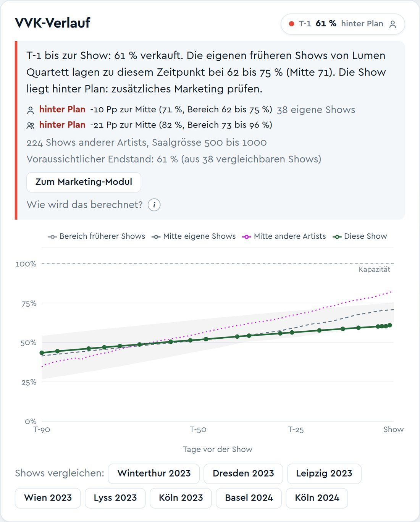The height and width of the screenshot is (522, 420).
Task: Toggle 'Mitte eigene Shows' legend series
Action: 194,236
